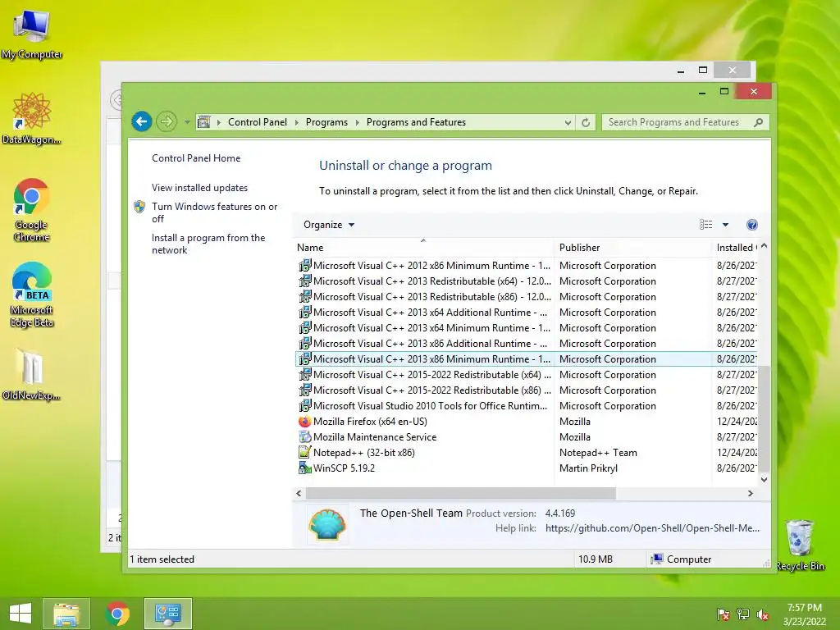
Task: Select Visual Studio 2010 Tools for Office Runtime
Action: click(527, 405)
